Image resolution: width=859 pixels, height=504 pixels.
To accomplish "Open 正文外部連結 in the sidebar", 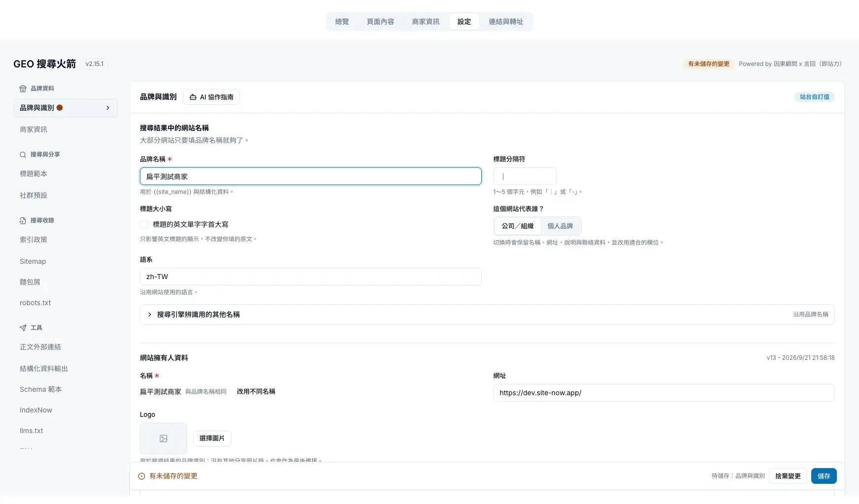I will click(66, 347).
